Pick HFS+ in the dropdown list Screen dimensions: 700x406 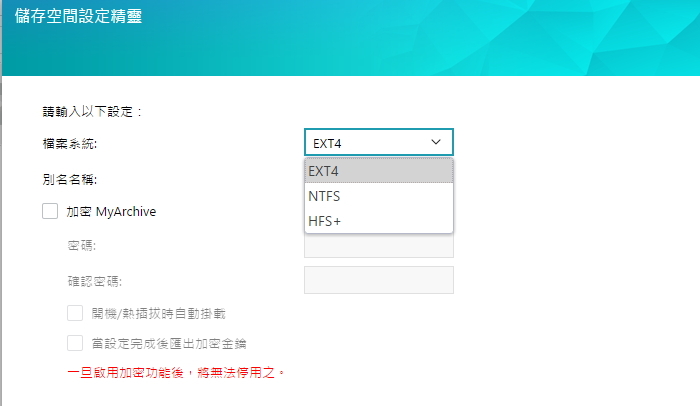tap(378, 221)
